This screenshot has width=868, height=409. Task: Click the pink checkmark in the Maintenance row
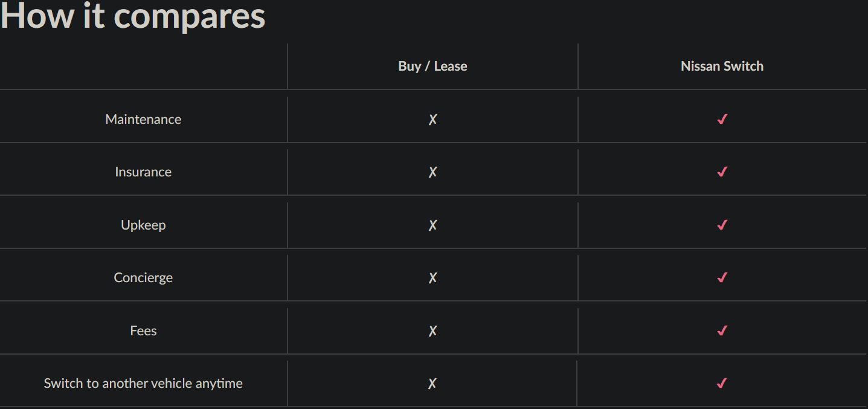[722, 120]
